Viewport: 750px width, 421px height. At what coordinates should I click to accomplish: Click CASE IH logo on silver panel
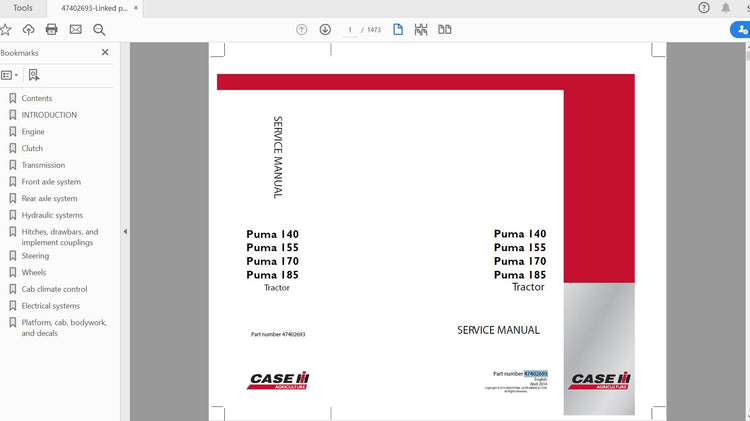tap(600, 381)
